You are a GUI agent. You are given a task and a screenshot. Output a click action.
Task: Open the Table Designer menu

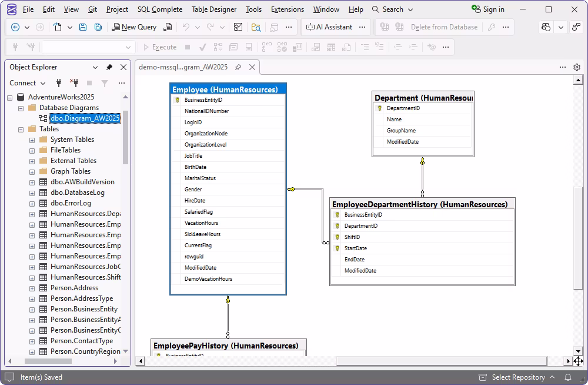click(x=214, y=9)
